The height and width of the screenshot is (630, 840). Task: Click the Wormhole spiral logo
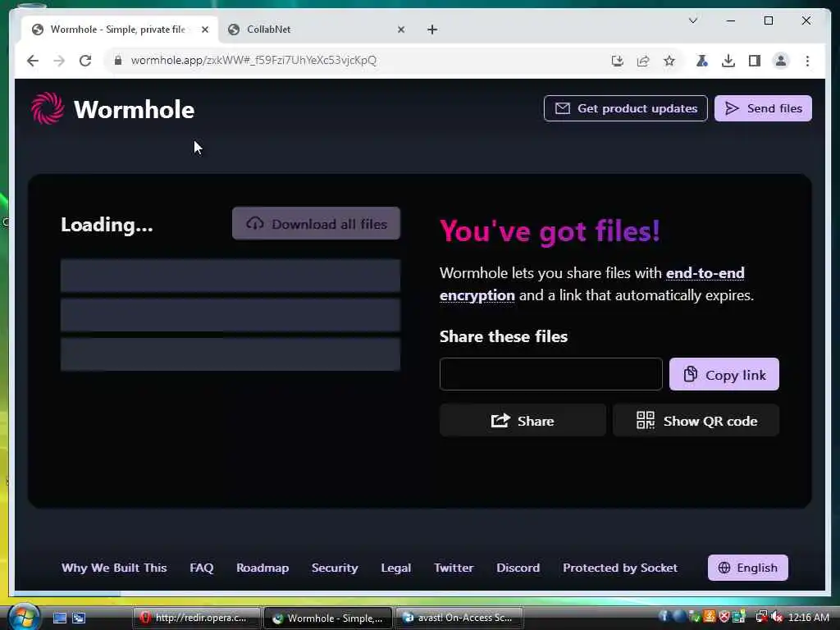pos(47,108)
